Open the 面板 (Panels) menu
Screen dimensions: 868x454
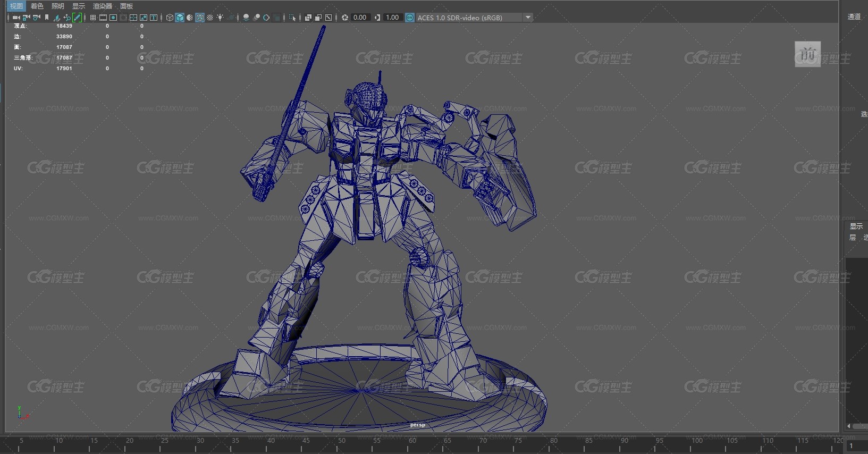coord(127,6)
